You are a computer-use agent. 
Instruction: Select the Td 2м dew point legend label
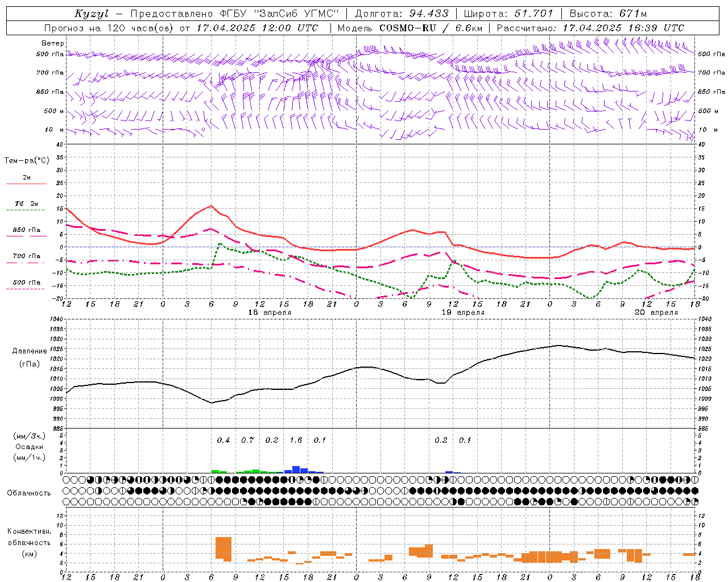coord(27,203)
